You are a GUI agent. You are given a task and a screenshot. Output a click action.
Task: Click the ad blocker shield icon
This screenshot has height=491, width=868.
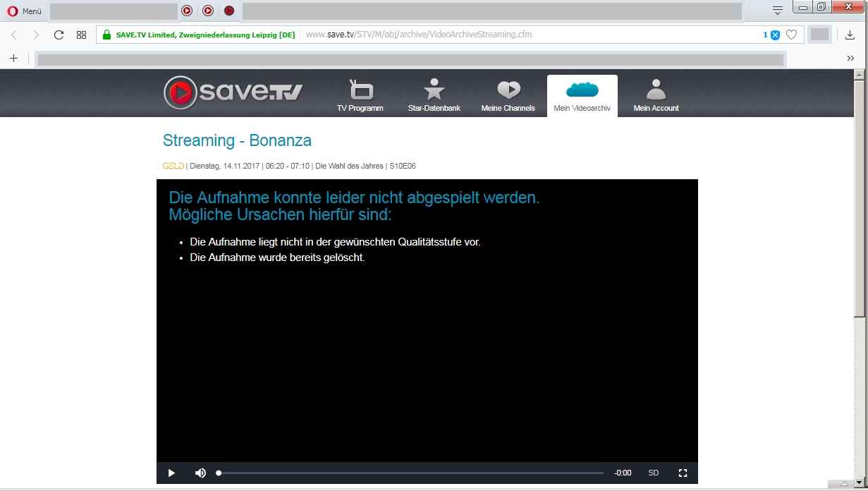click(x=775, y=35)
